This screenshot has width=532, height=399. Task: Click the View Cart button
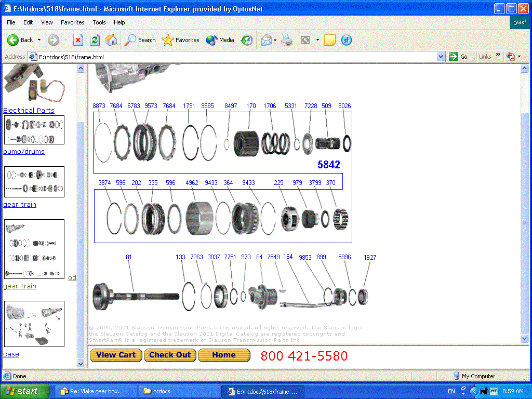coord(116,355)
